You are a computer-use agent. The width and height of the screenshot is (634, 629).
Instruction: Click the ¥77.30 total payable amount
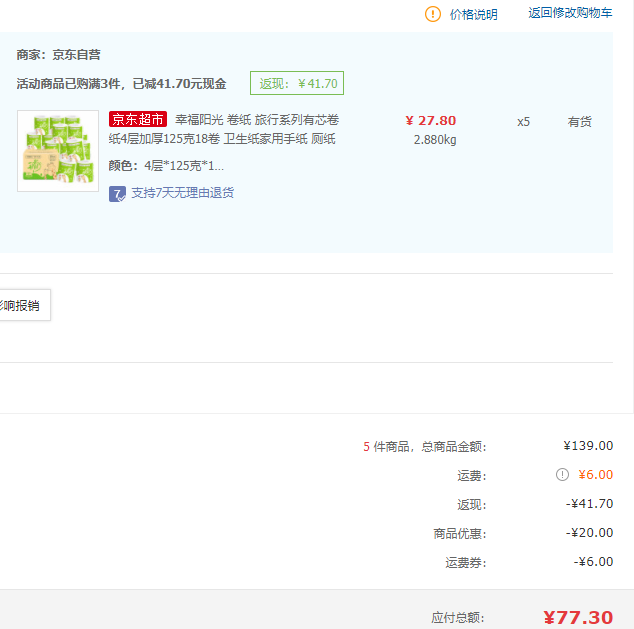click(577, 618)
